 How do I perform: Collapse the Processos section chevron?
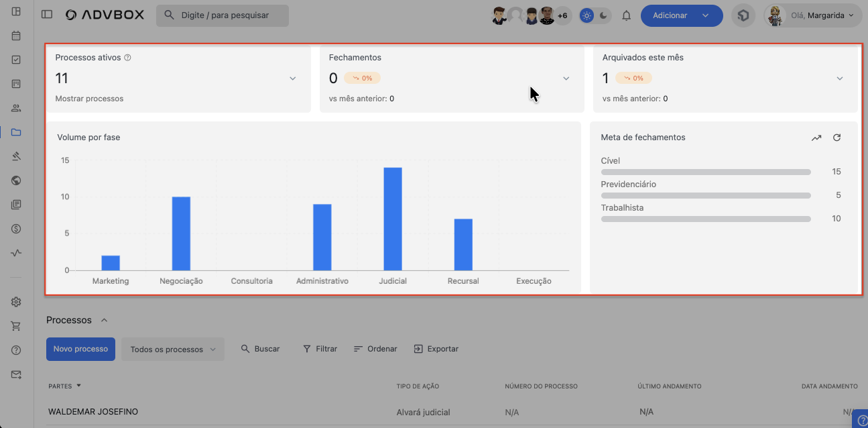104,320
